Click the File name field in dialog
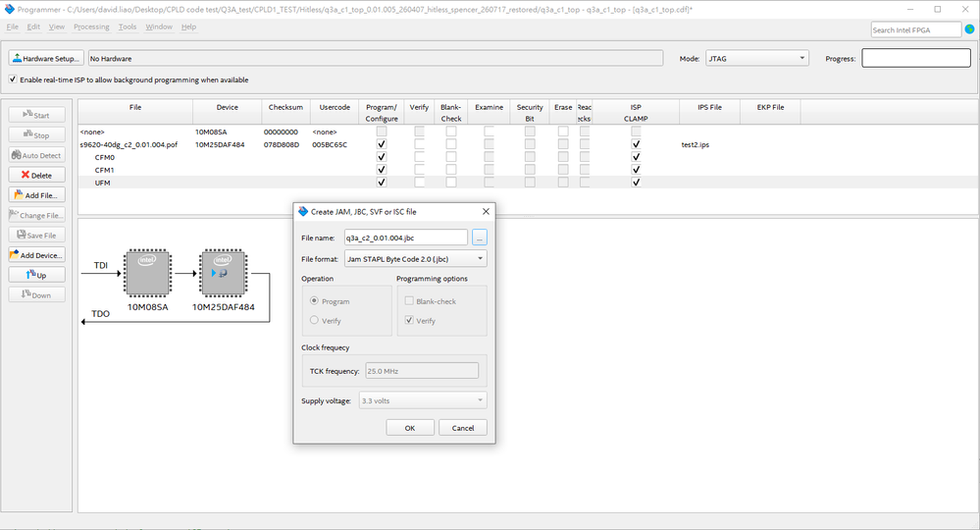 click(x=405, y=238)
